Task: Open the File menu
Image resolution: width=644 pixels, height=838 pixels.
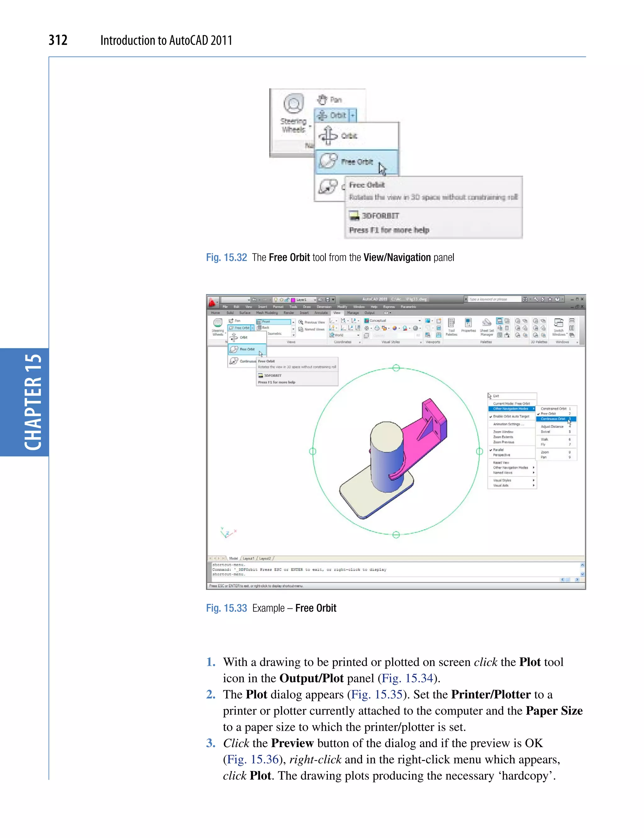Action: [225, 307]
